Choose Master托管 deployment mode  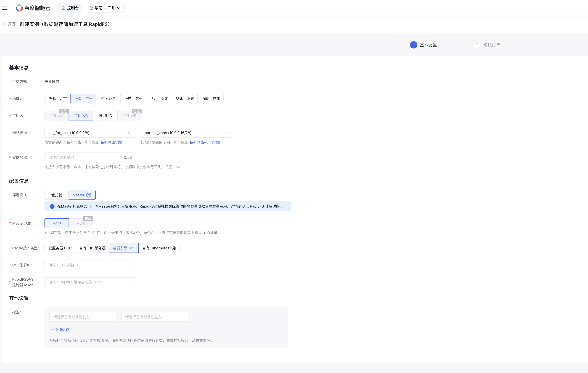82,195
